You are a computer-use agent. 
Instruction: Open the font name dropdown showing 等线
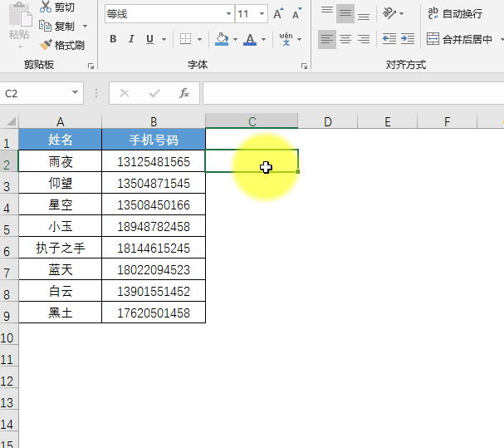click(228, 14)
